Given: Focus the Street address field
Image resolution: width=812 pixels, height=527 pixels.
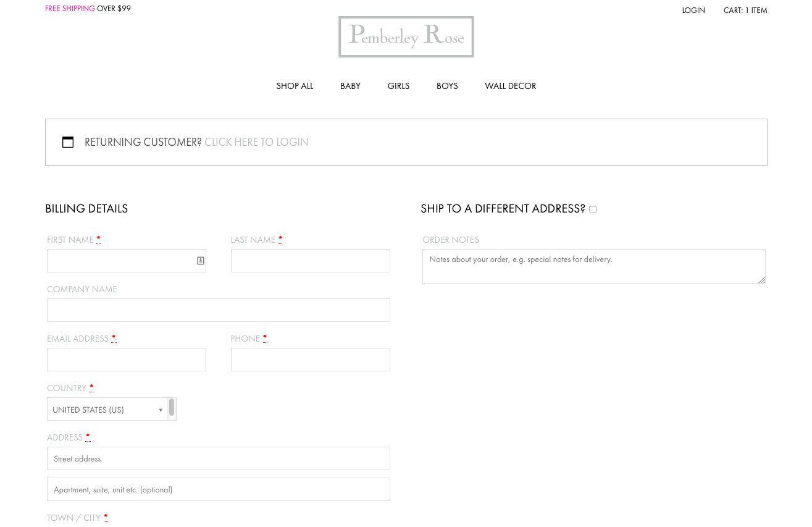Looking at the screenshot, I should tap(219, 458).
